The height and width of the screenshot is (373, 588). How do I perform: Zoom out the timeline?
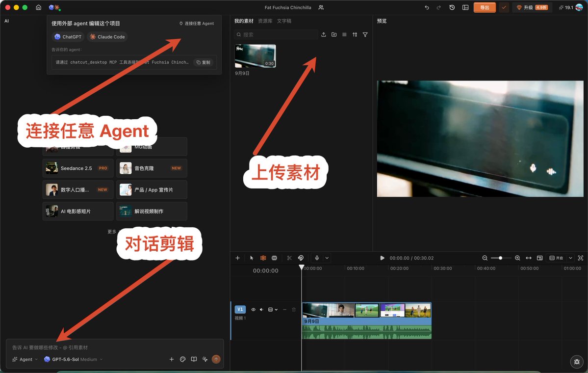[x=485, y=258]
